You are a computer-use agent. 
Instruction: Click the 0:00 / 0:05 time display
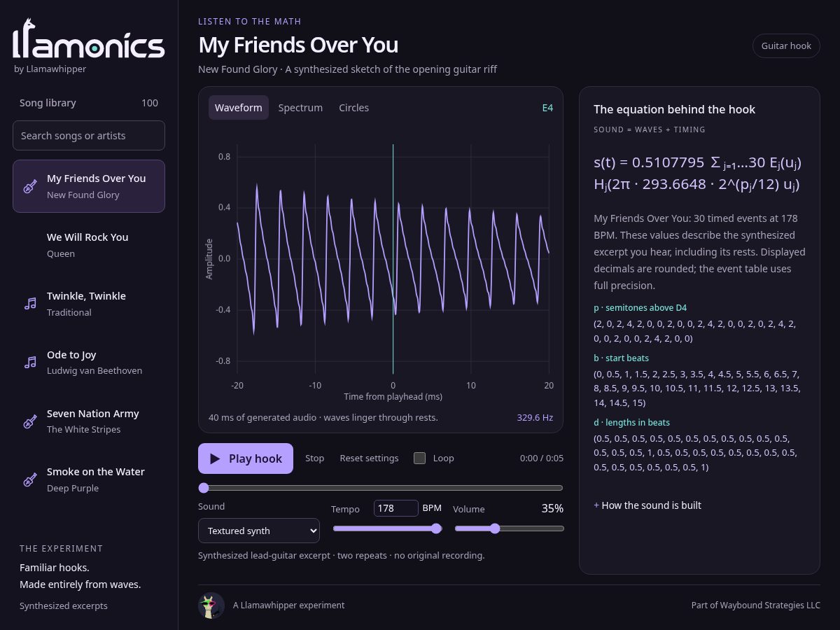(x=542, y=458)
